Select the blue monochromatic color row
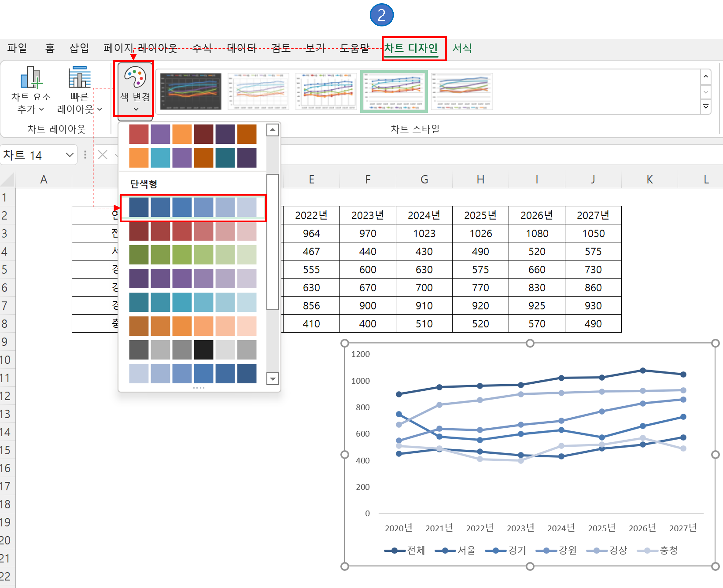The width and height of the screenshot is (723, 588). (192, 207)
